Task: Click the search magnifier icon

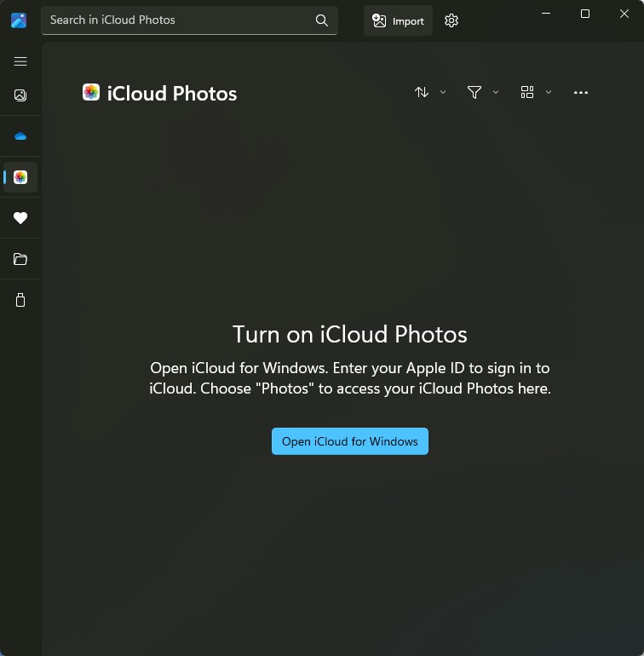Action: [x=321, y=20]
